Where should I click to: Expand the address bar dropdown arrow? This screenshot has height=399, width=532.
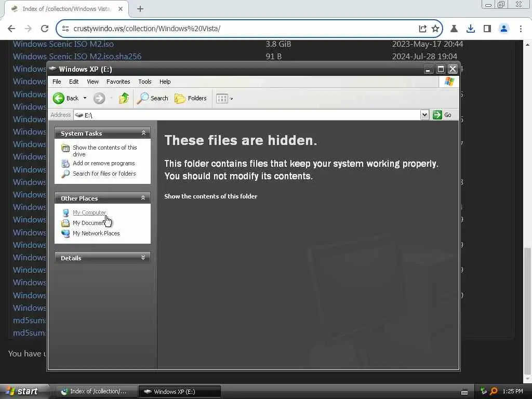[424, 115]
